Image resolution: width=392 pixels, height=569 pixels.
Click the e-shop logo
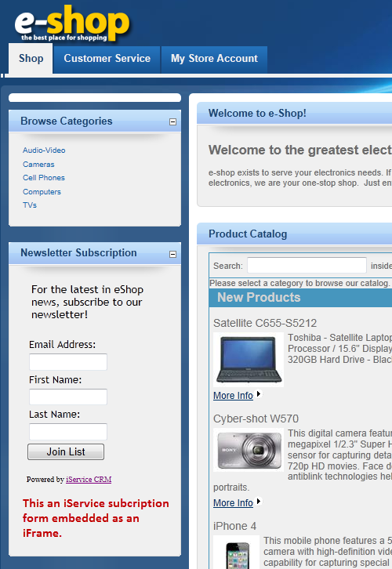pyautogui.click(x=72, y=24)
